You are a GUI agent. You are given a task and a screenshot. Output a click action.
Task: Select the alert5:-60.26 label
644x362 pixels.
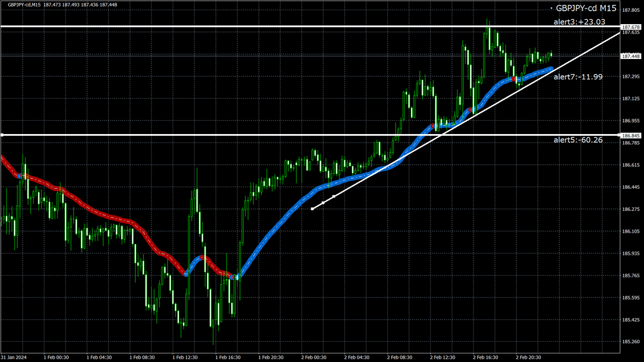click(578, 140)
